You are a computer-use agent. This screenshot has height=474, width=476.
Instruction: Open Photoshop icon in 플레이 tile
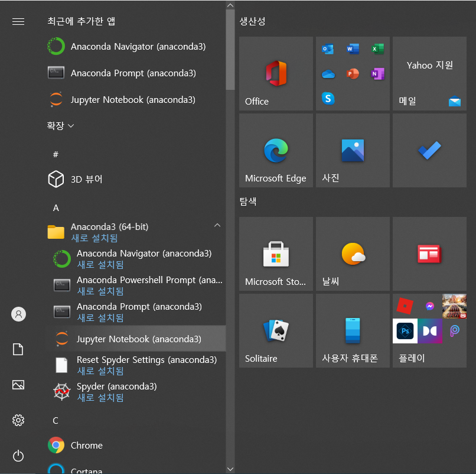[x=405, y=331]
